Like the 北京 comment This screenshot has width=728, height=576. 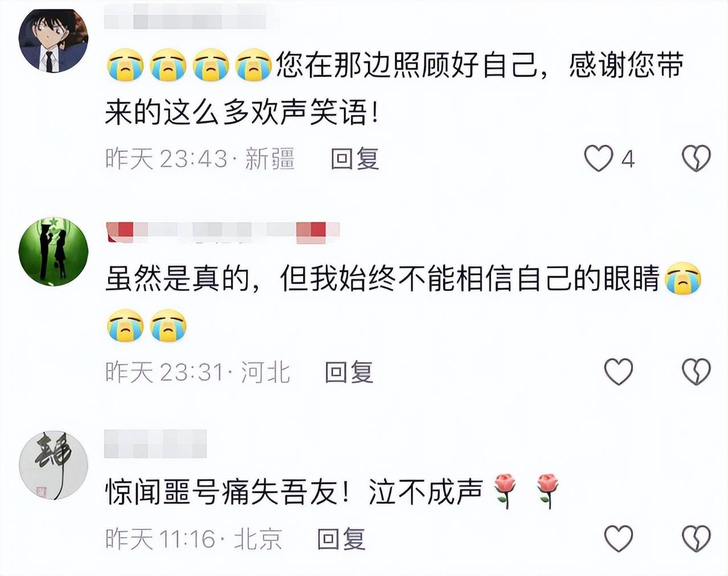(x=618, y=538)
